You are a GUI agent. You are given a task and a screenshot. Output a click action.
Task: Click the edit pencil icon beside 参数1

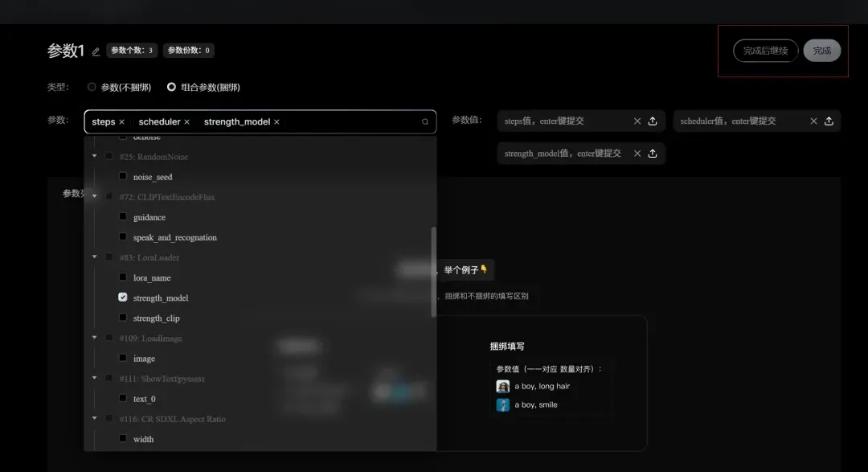pos(96,51)
